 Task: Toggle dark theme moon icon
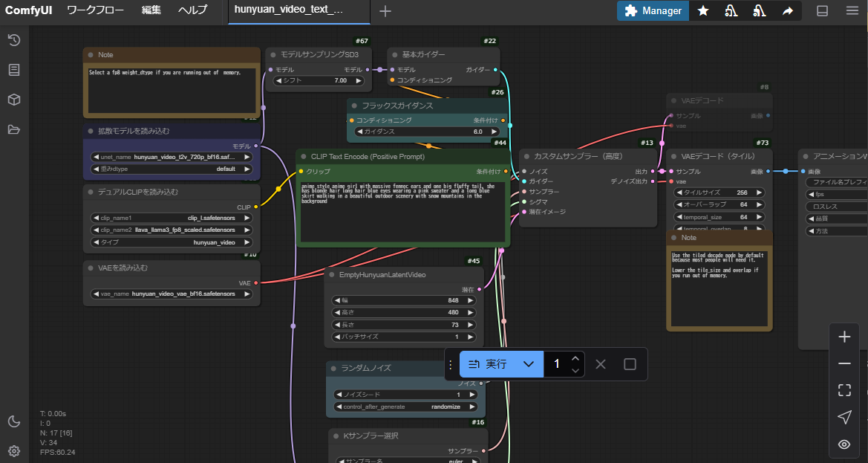tap(14, 421)
